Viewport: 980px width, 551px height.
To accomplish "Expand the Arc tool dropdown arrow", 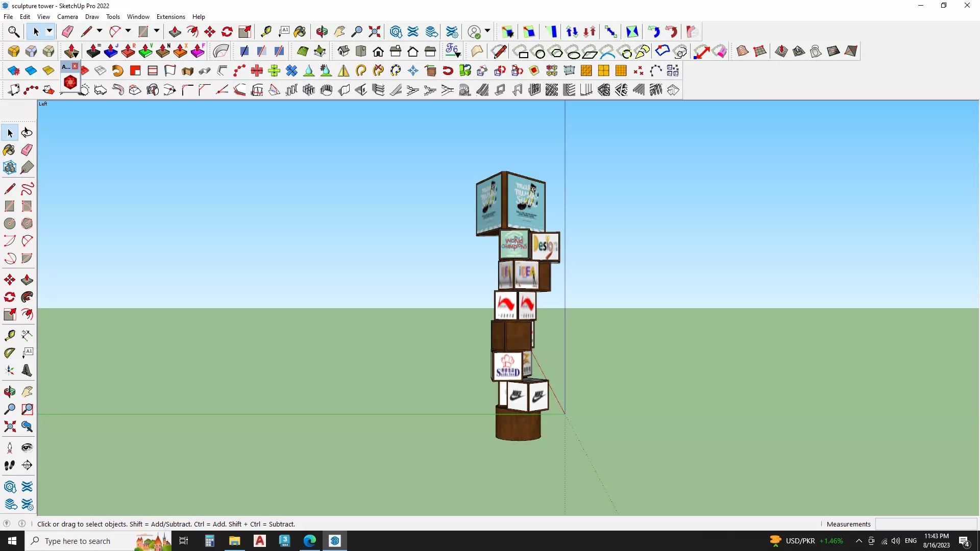I will point(128,32).
